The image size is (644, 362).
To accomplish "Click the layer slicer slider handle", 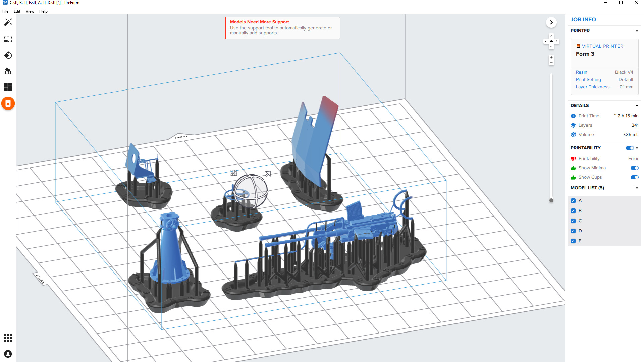I will coord(551,201).
